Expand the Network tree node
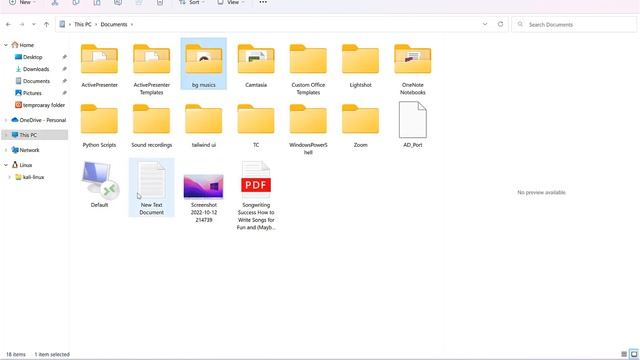Viewport: 640px width, 360px height. tap(6, 150)
